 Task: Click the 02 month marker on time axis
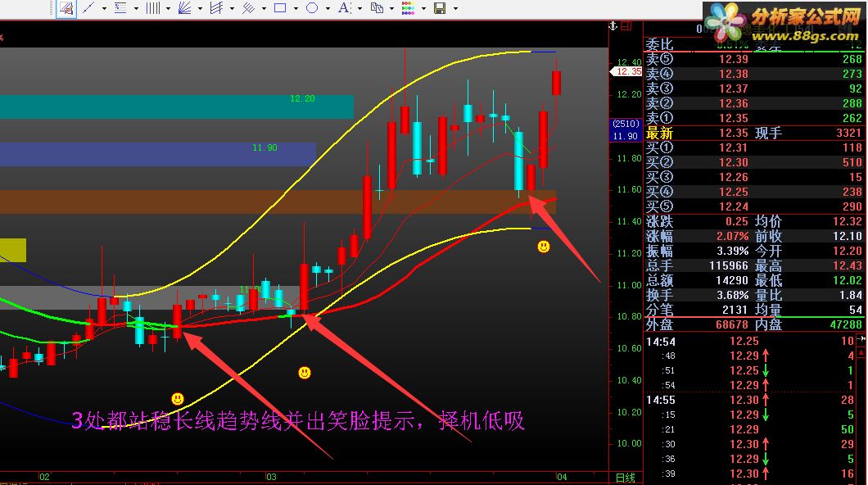pos(44,477)
